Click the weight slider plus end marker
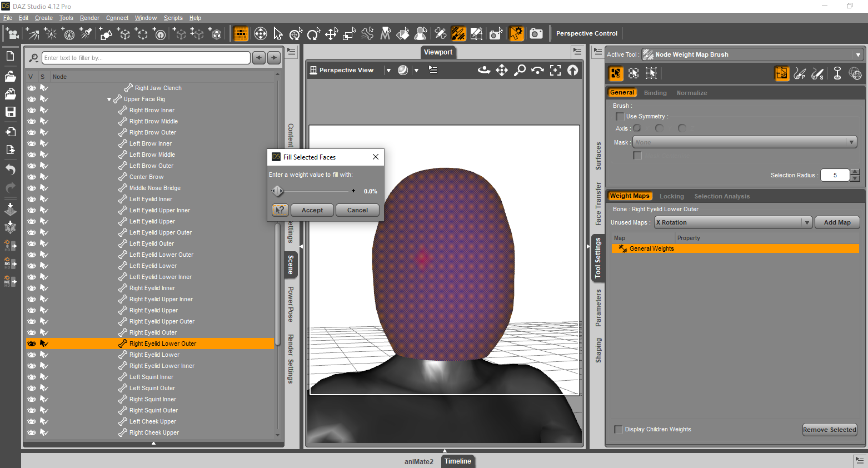Viewport: 868px width, 468px height. point(353,191)
